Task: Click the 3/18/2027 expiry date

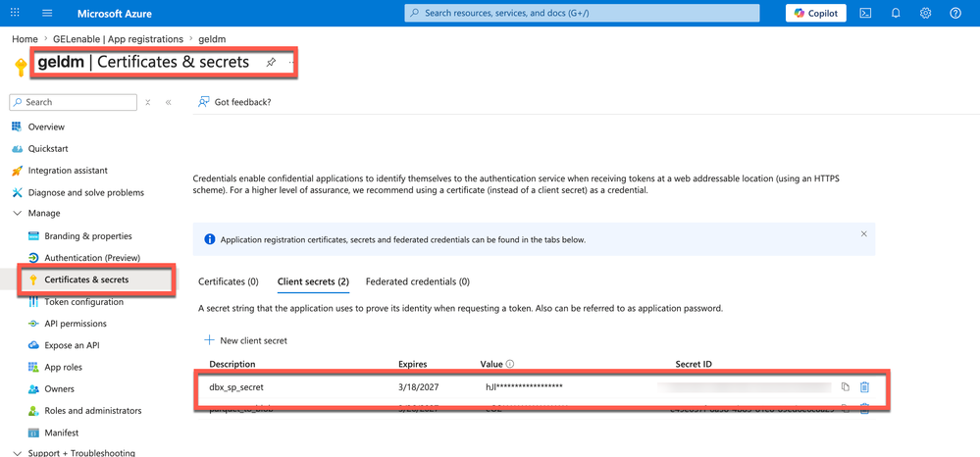Action: click(418, 387)
